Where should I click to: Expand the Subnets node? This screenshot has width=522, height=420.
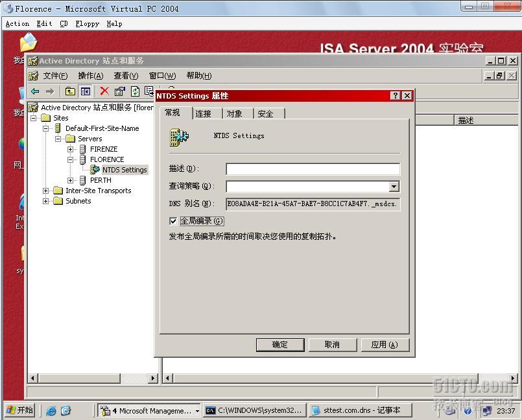tap(46, 201)
